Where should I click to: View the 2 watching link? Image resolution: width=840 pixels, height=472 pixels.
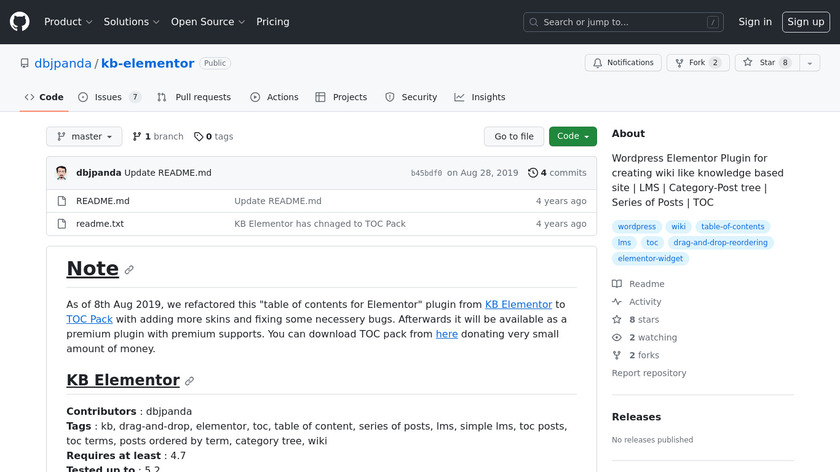coord(644,338)
